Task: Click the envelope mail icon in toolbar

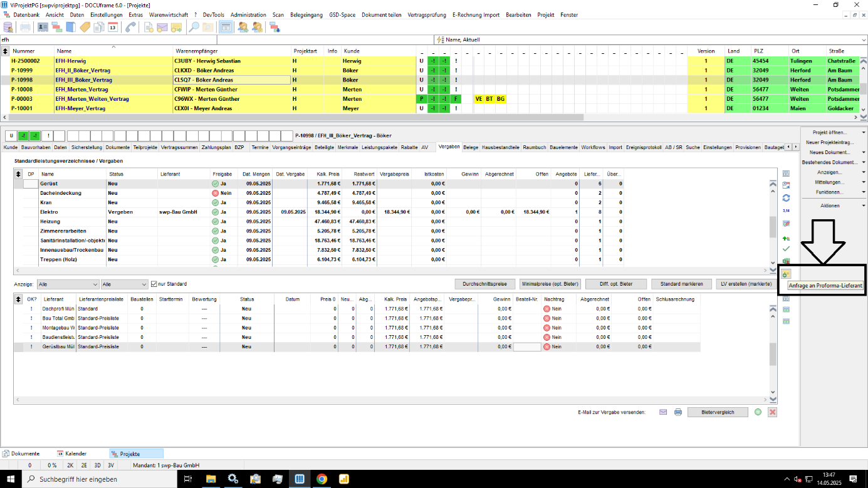Action: point(162,27)
